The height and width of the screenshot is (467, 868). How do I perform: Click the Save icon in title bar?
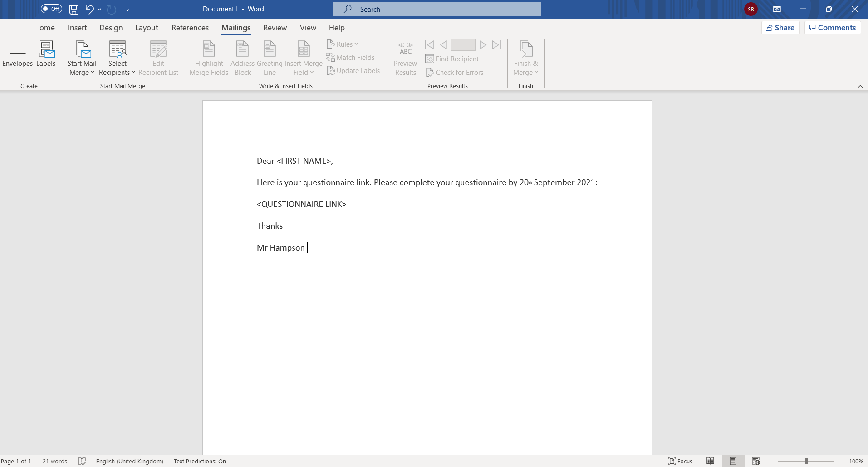[x=74, y=9]
